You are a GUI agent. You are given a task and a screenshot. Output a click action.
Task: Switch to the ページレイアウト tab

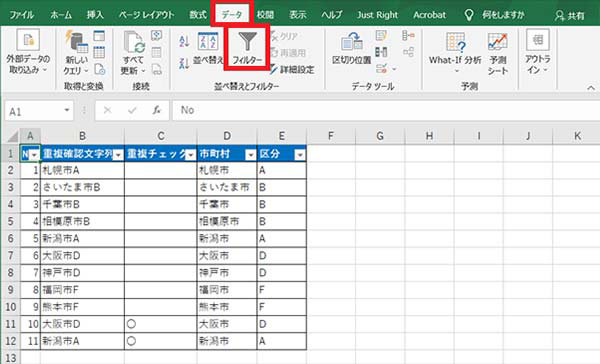pyautogui.click(x=146, y=15)
